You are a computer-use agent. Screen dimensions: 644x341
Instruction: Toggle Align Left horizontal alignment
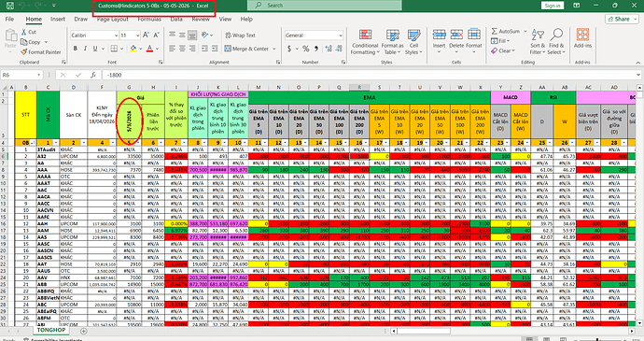coord(172,49)
